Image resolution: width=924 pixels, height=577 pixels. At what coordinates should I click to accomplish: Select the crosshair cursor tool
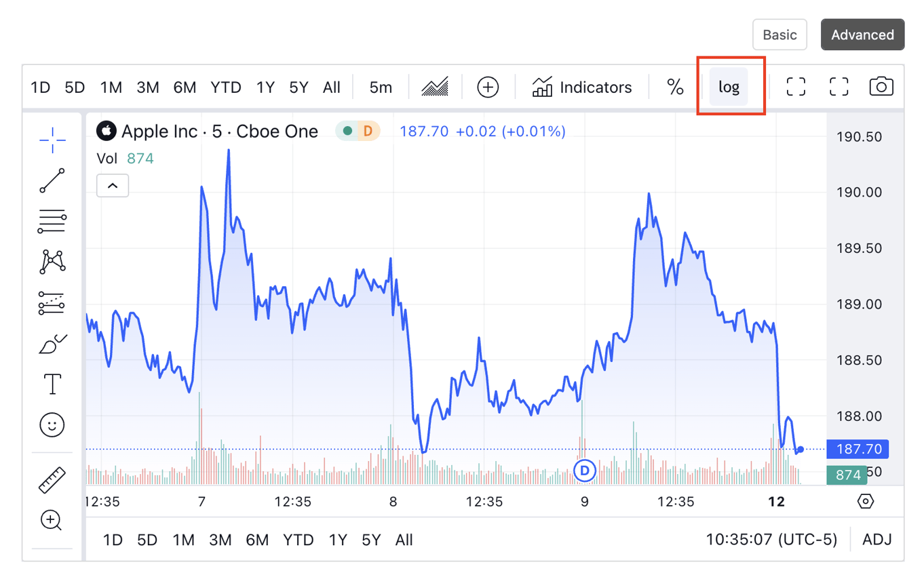[x=52, y=140]
